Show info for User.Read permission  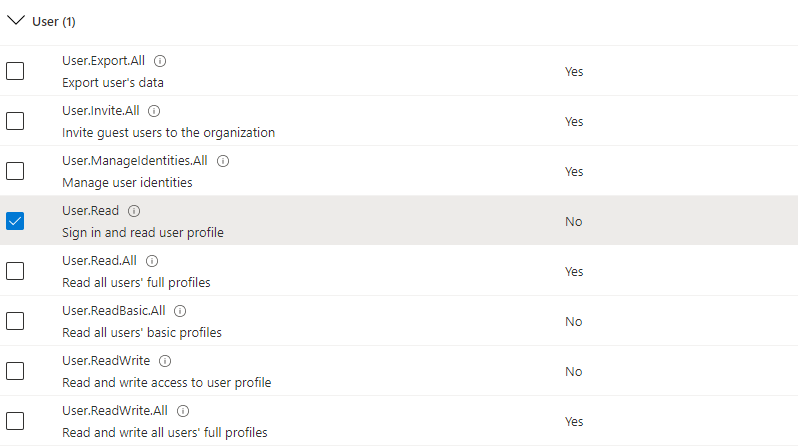click(x=135, y=211)
